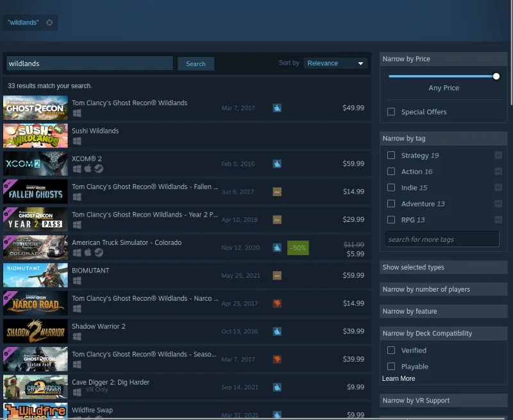513x420 pixels.
Task: Click the macOS platform icon under XCOM 2
Action: click(88, 169)
